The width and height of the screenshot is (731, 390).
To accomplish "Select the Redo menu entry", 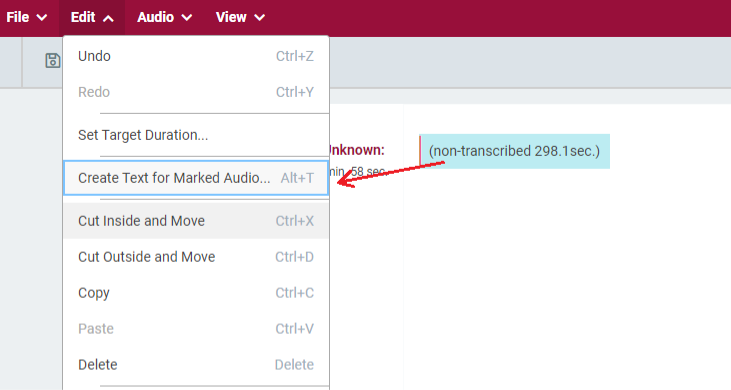I will click(196, 92).
